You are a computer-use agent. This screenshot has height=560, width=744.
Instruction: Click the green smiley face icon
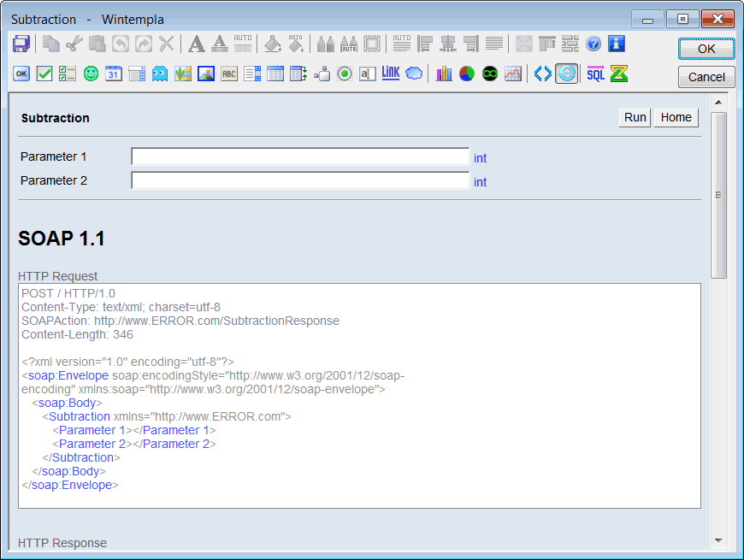point(91,74)
